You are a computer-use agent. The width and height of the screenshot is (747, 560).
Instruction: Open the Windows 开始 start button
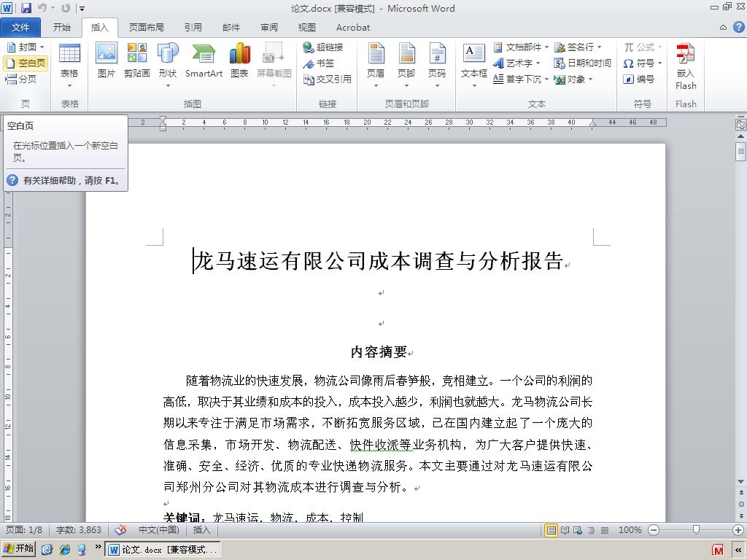pos(18,549)
